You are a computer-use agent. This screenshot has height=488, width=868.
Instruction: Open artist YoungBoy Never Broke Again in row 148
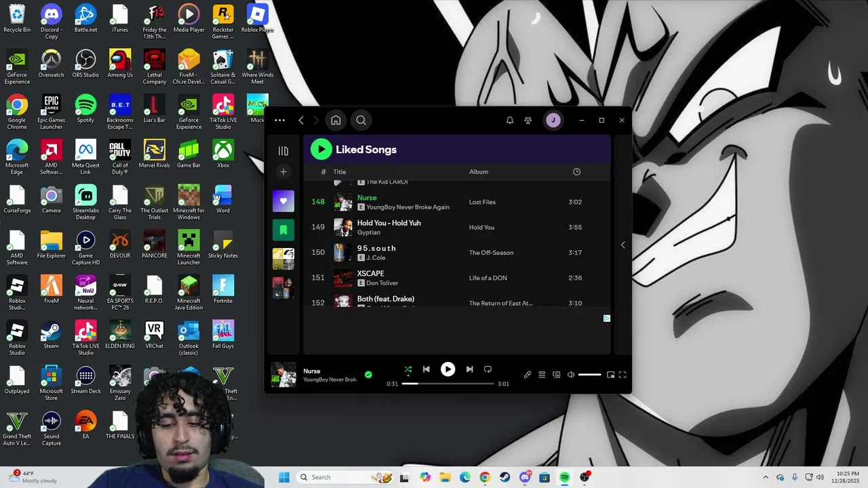tap(408, 207)
